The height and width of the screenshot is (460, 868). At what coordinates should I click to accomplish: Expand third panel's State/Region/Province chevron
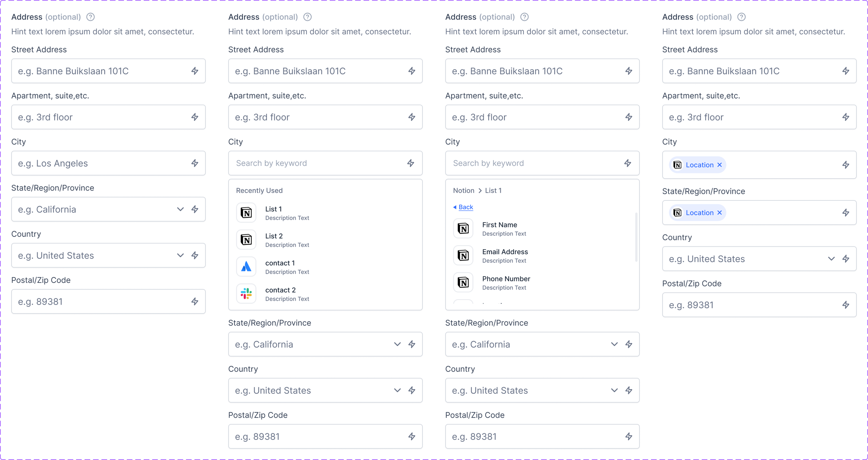tap(614, 344)
